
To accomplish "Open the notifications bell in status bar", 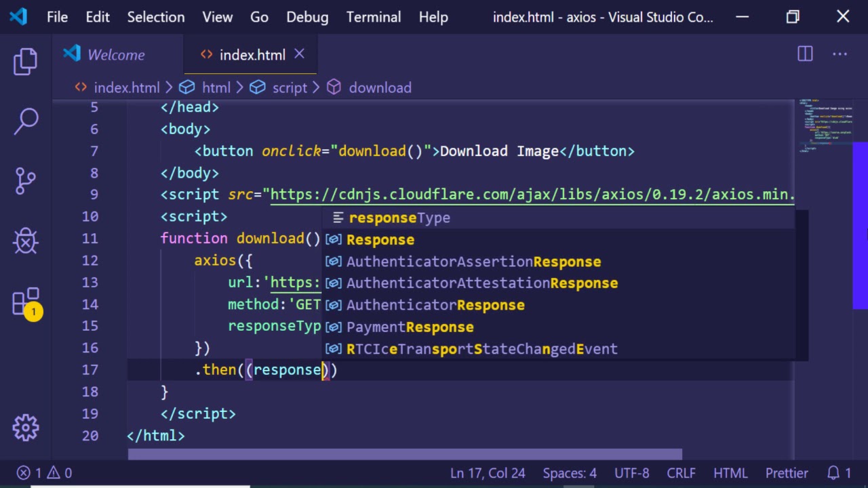I will 838,473.
